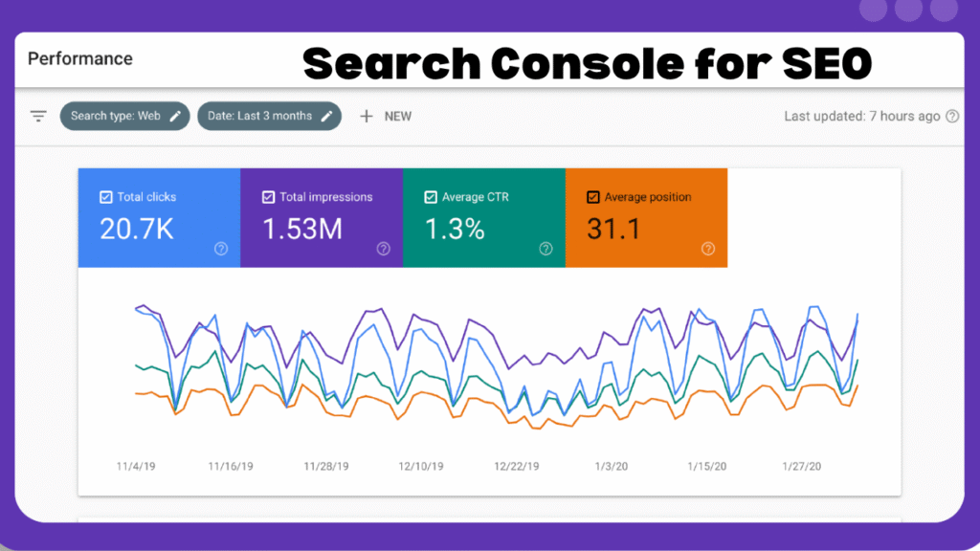
Task: Toggle the Average position checkbox
Action: (593, 197)
